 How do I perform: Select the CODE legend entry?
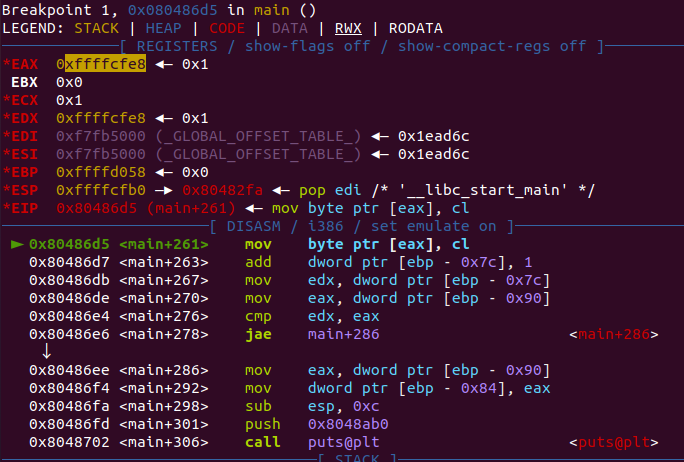228,28
